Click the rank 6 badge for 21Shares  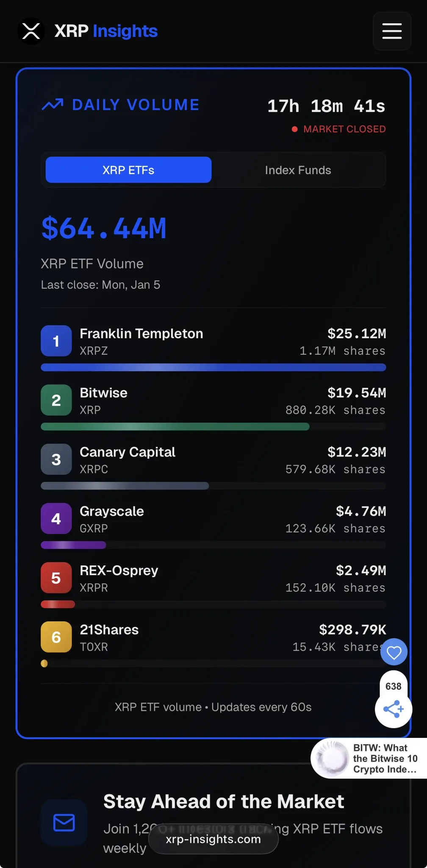[x=56, y=637]
